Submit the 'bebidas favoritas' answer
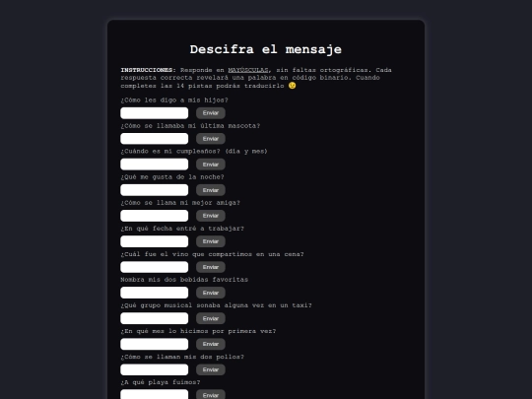The image size is (532, 399). point(211,293)
